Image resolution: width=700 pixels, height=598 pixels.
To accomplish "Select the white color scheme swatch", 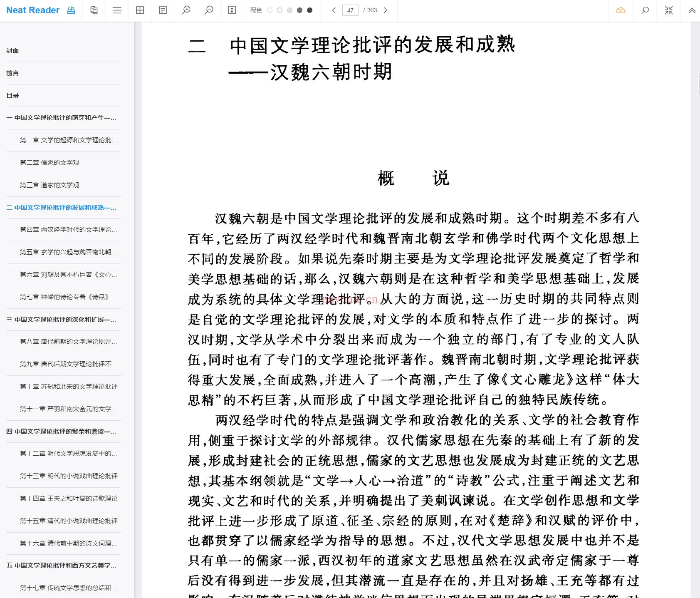I will pyautogui.click(x=270, y=10).
